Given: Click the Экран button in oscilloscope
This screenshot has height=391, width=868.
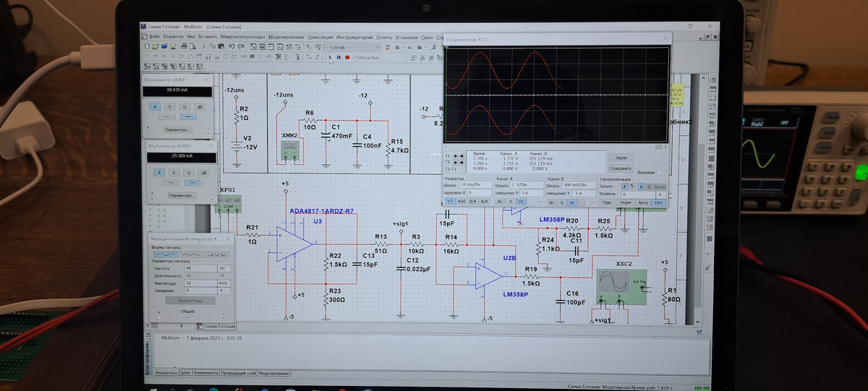Looking at the screenshot, I should click(x=621, y=158).
